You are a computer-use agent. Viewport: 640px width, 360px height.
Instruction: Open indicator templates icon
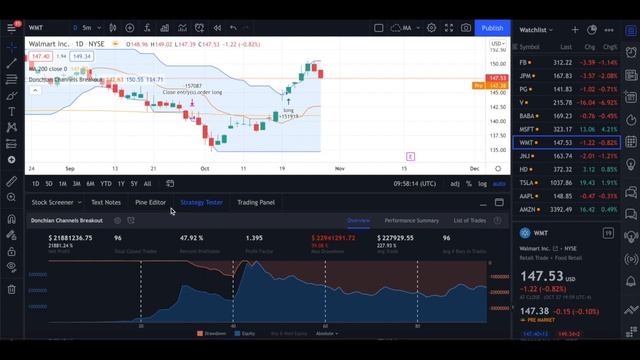coord(182,28)
